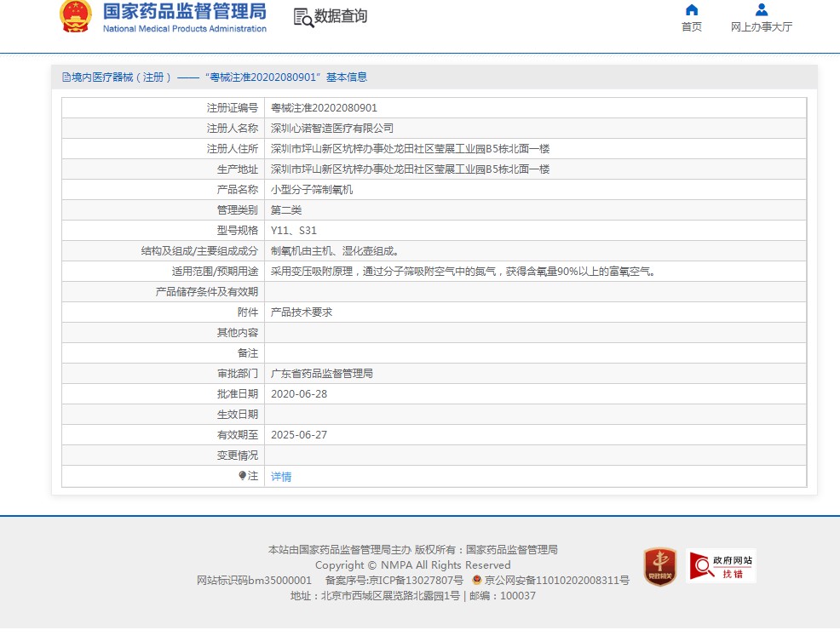Click the 其他内容 label

(x=238, y=332)
